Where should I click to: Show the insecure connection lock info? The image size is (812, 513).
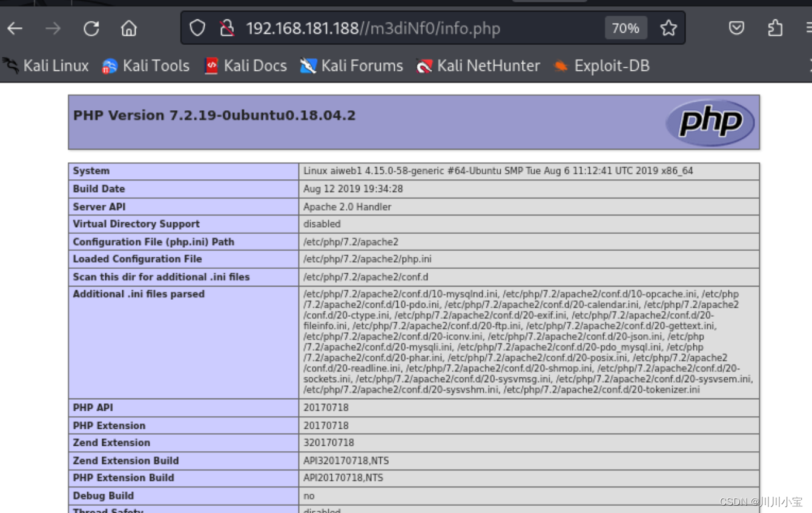click(x=226, y=28)
